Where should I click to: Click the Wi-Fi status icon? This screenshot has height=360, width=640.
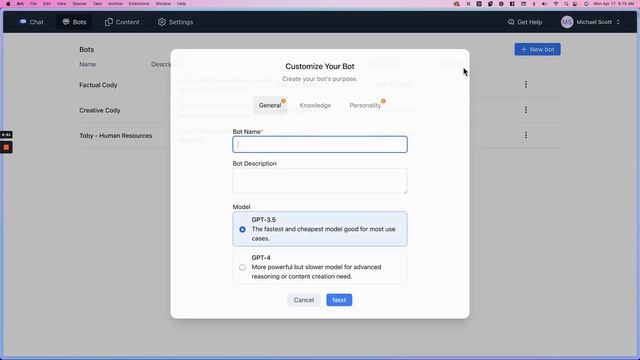click(x=556, y=4)
